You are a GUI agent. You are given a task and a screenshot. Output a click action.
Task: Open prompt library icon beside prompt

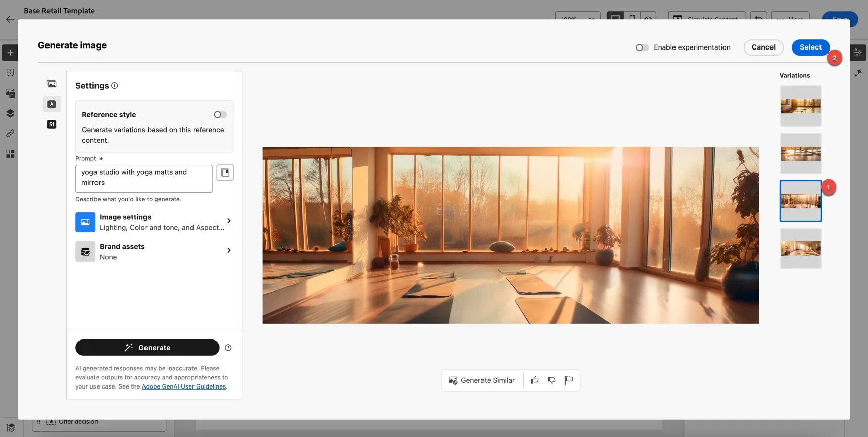(x=225, y=172)
